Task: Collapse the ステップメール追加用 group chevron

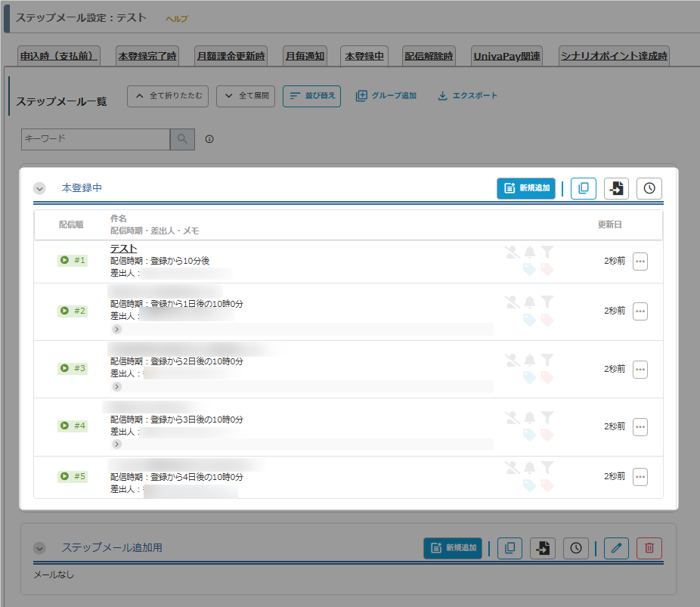Action: click(40, 549)
